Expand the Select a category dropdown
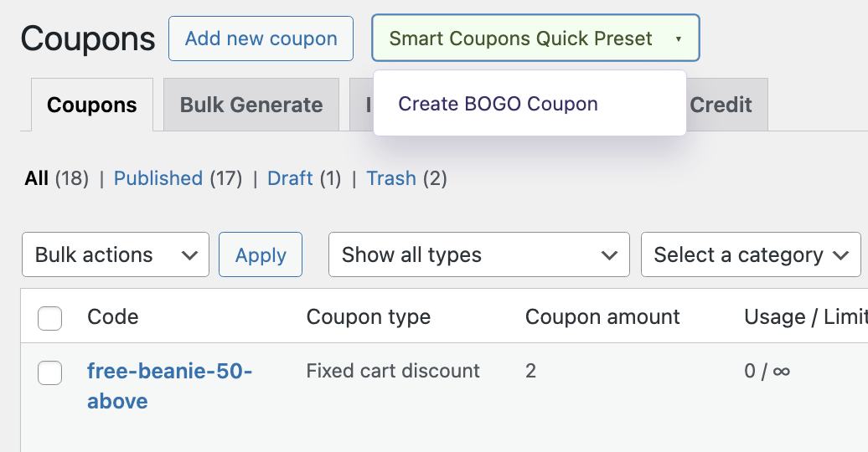Image resolution: width=868 pixels, height=452 pixels. [751, 255]
